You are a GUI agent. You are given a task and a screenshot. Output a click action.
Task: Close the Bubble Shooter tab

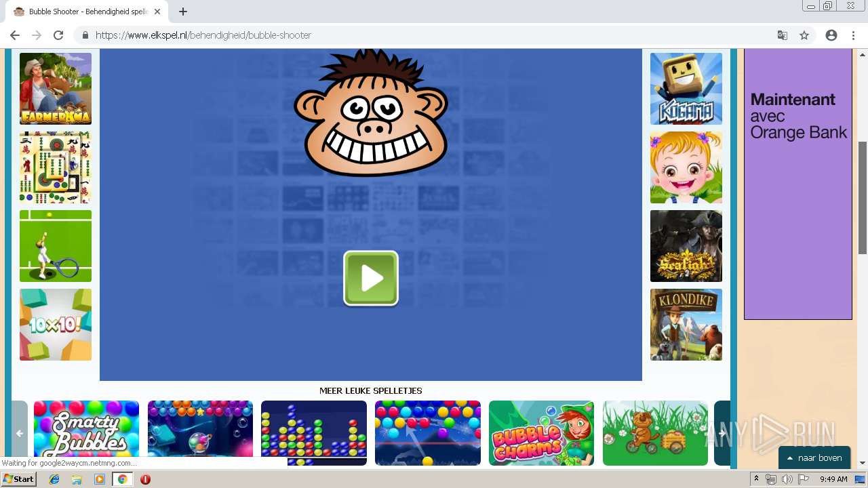(157, 12)
